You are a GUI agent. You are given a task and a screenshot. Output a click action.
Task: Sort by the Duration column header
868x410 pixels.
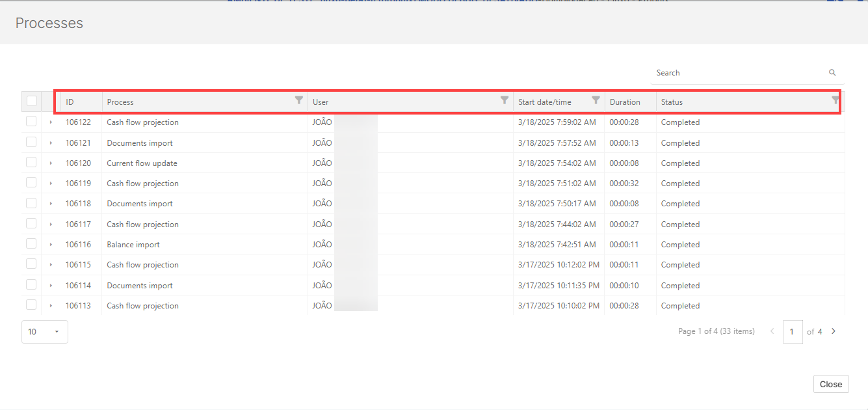(625, 102)
